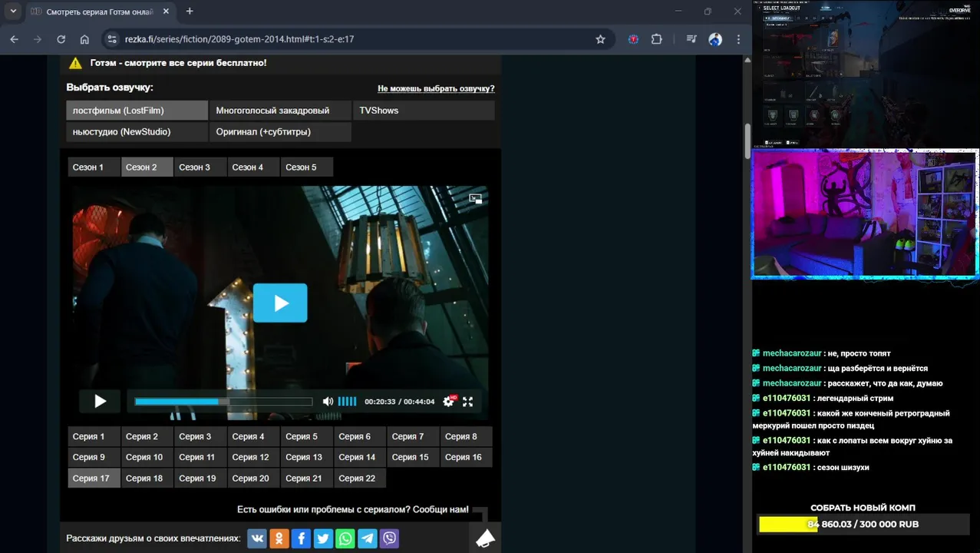
Task: Open the Chrome profile avatar
Action: click(715, 39)
